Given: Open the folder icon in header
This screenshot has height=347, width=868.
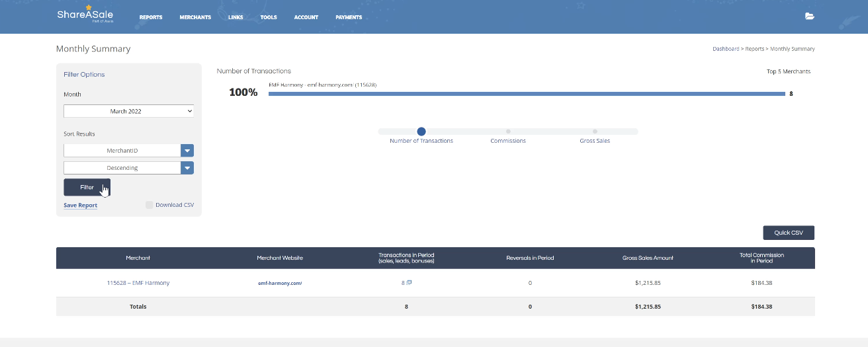Looking at the screenshot, I should (810, 17).
